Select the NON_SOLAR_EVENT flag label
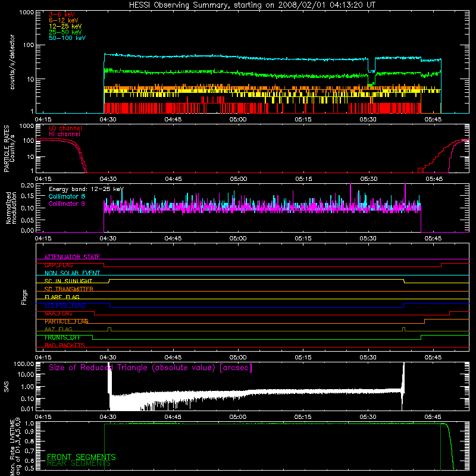Viewport: 476px width, 476px height. [72, 273]
